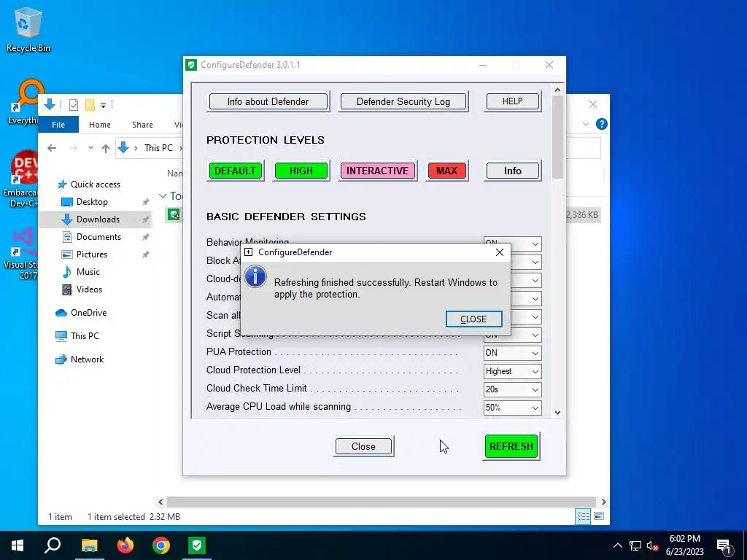This screenshot has height=560, width=747.
Task: Open Music in the navigation pane
Action: click(88, 272)
